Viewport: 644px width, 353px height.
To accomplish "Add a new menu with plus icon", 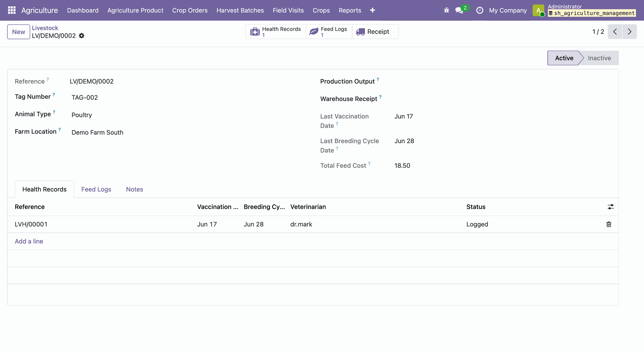I will pyautogui.click(x=372, y=10).
